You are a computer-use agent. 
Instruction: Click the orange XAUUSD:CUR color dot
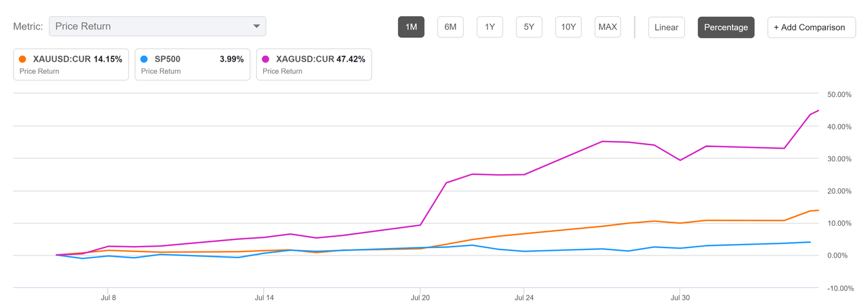[24, 59]
